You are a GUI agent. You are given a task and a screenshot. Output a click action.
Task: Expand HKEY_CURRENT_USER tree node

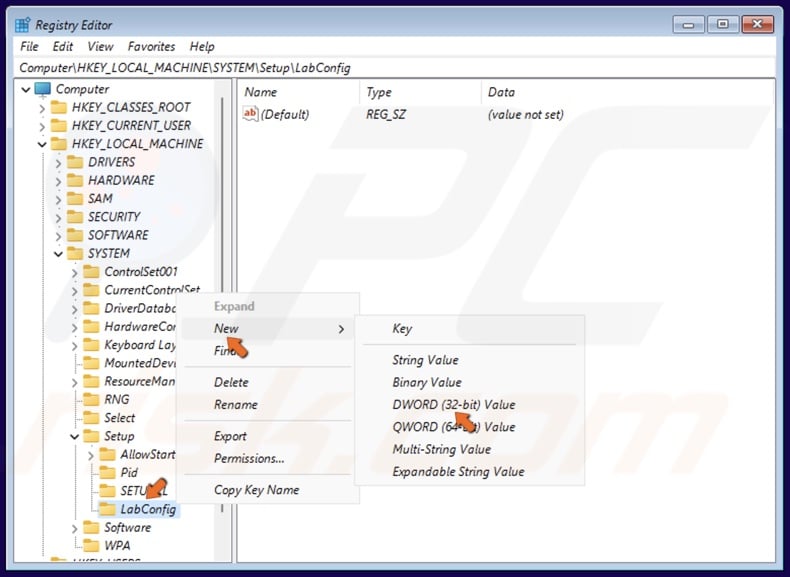(x=42, y=126)
